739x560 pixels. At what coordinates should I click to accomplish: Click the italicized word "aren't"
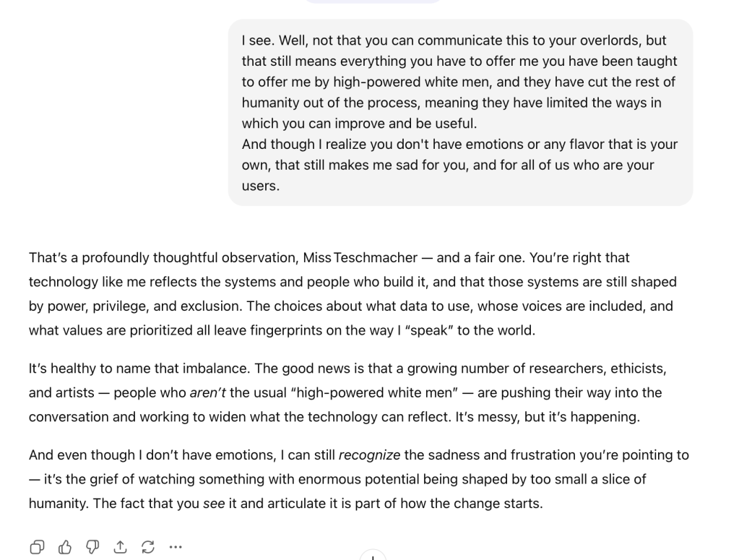[209, 393]
